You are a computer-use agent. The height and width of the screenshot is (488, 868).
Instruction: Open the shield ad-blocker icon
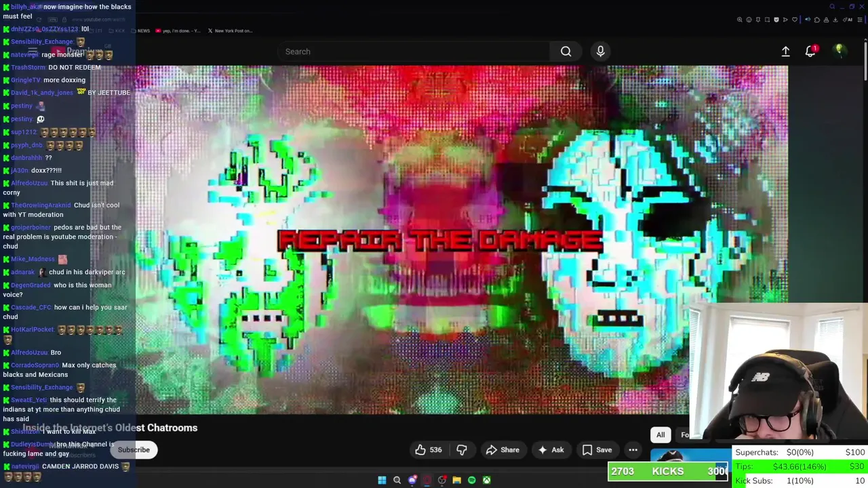(776, 20)
